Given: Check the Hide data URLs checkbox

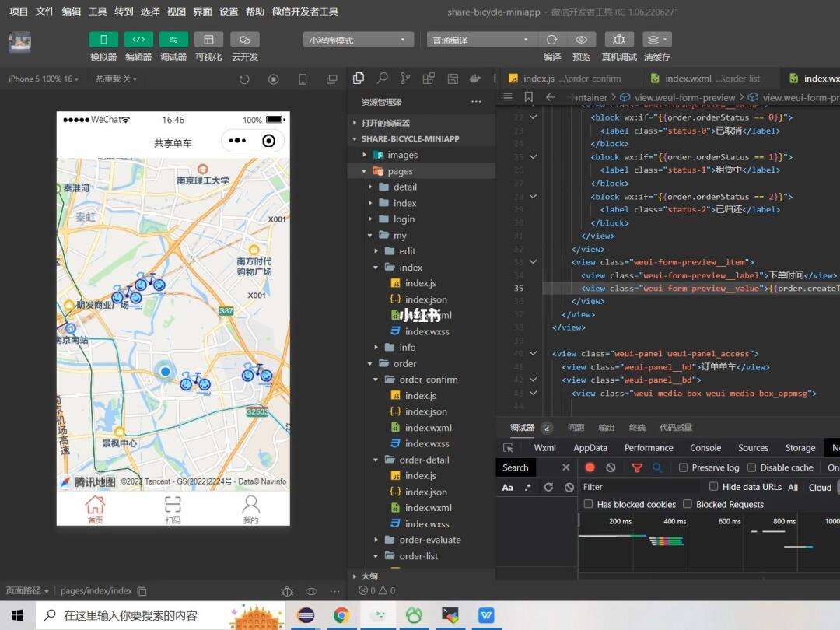Looking at the screenshot, I should pos(713,486).
